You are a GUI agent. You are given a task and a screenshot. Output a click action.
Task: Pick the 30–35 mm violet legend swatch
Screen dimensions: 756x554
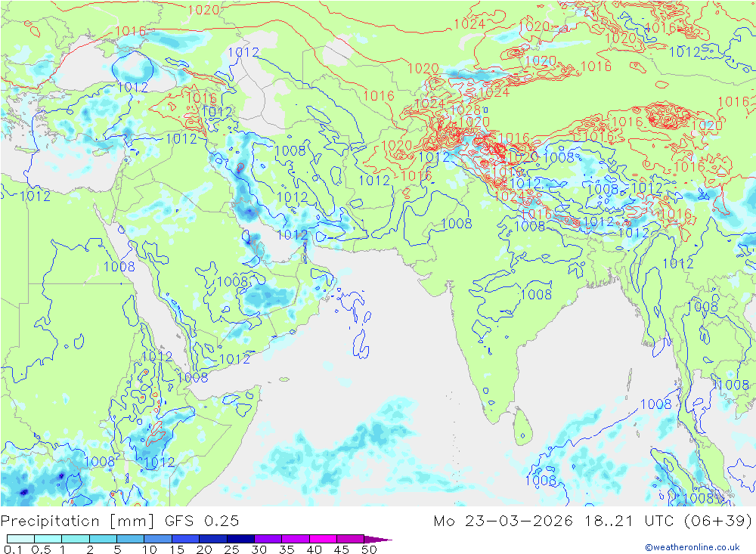click(268, 539)
